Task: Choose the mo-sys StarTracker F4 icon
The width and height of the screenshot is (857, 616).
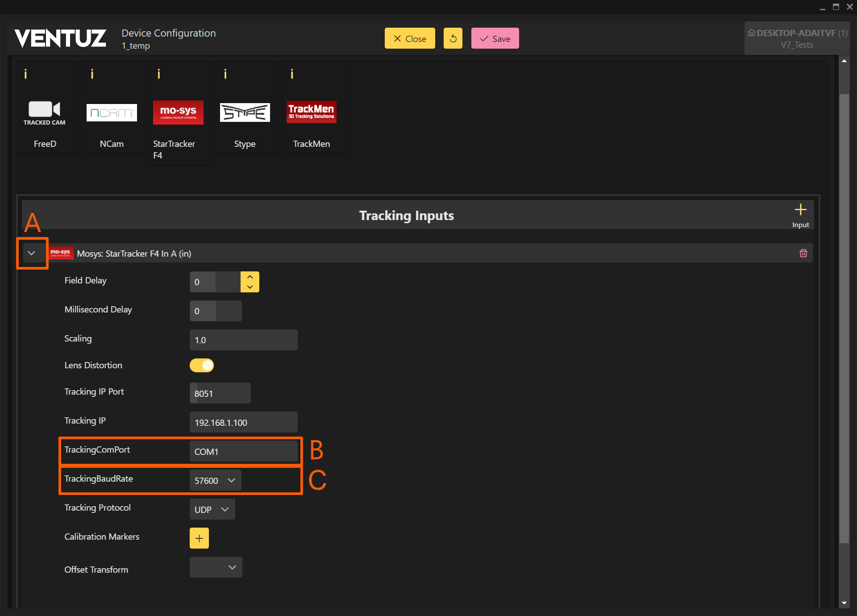Action: (x=178, y=112)
